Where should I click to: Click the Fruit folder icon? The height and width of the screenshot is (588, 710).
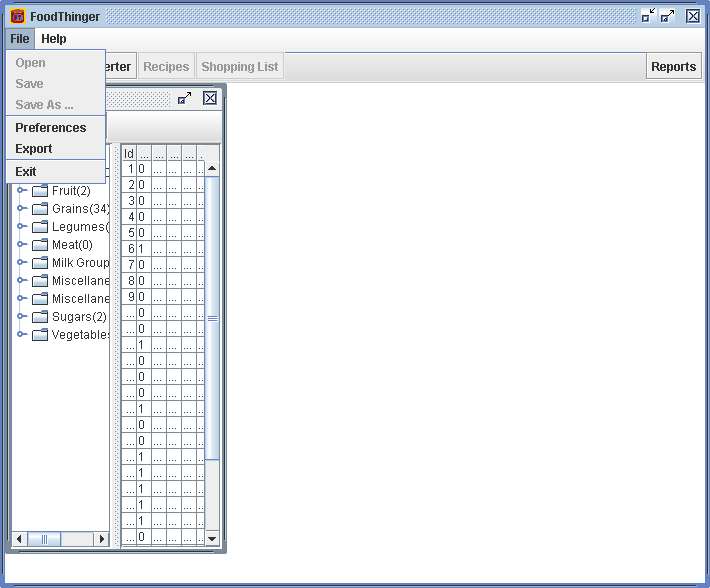(x=40, y=191)
